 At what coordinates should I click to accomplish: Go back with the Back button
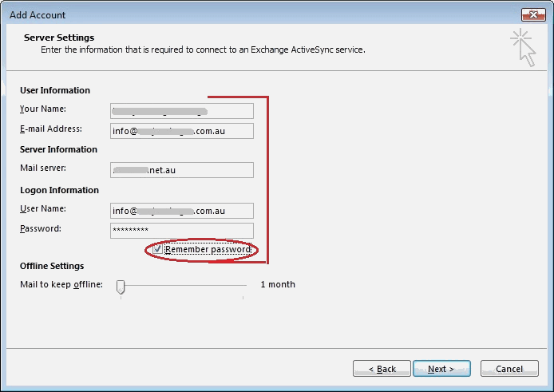382,369
